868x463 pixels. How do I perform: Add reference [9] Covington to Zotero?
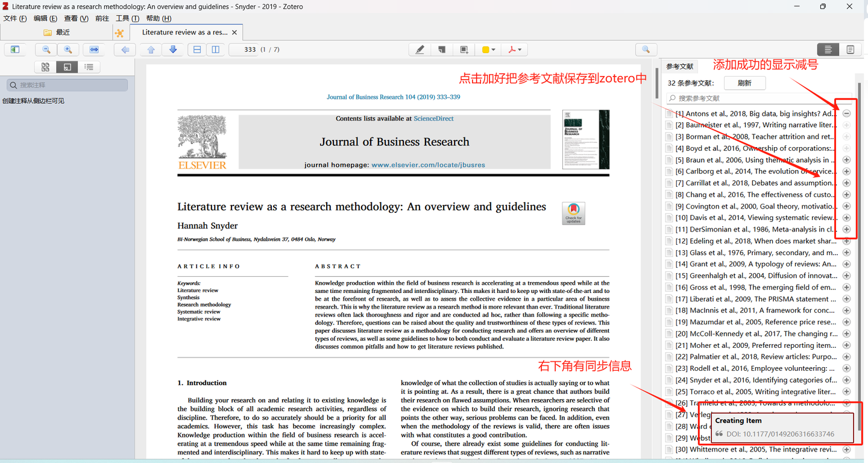[846, 206]
